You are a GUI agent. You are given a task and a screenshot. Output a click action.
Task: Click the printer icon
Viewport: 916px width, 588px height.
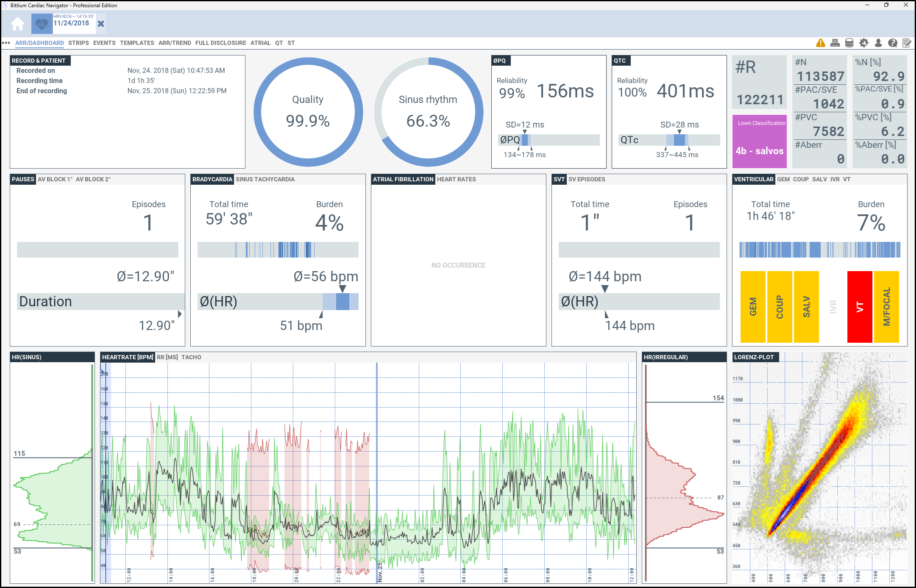(x=835, y=43)
